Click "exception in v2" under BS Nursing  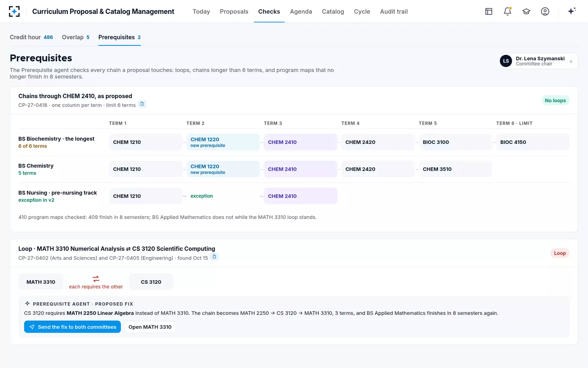[x=36, y=200]
